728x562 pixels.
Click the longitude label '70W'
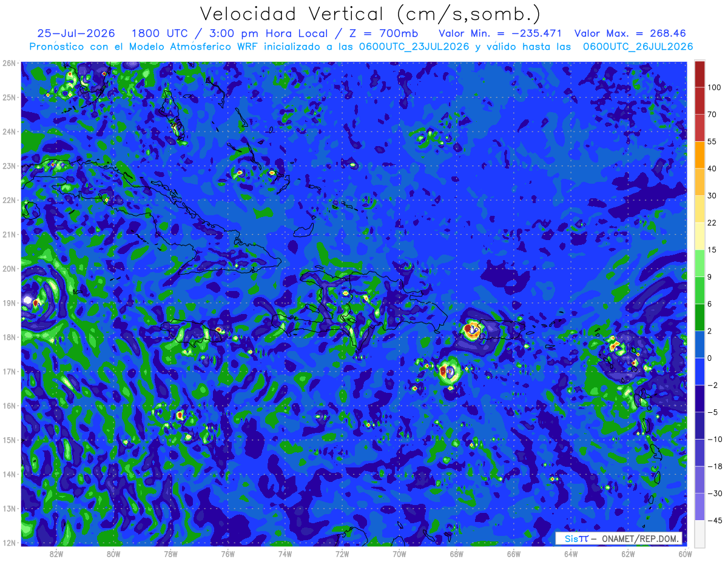pos(399,554)
